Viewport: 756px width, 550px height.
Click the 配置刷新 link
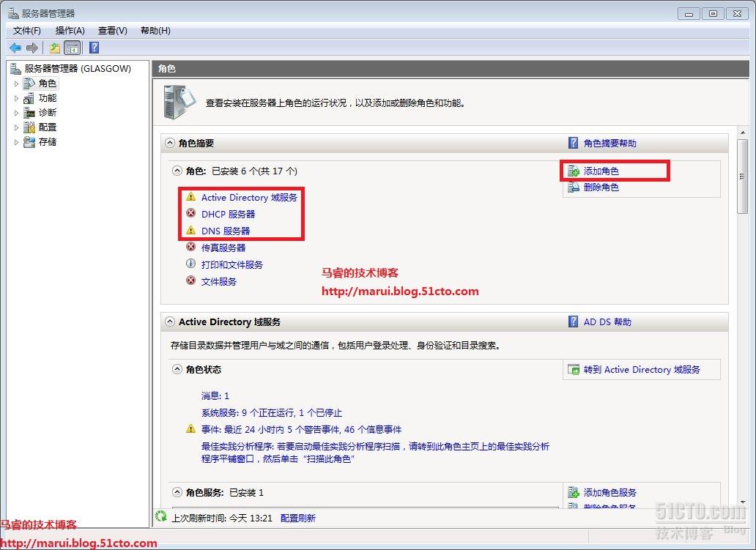(298, 518)
